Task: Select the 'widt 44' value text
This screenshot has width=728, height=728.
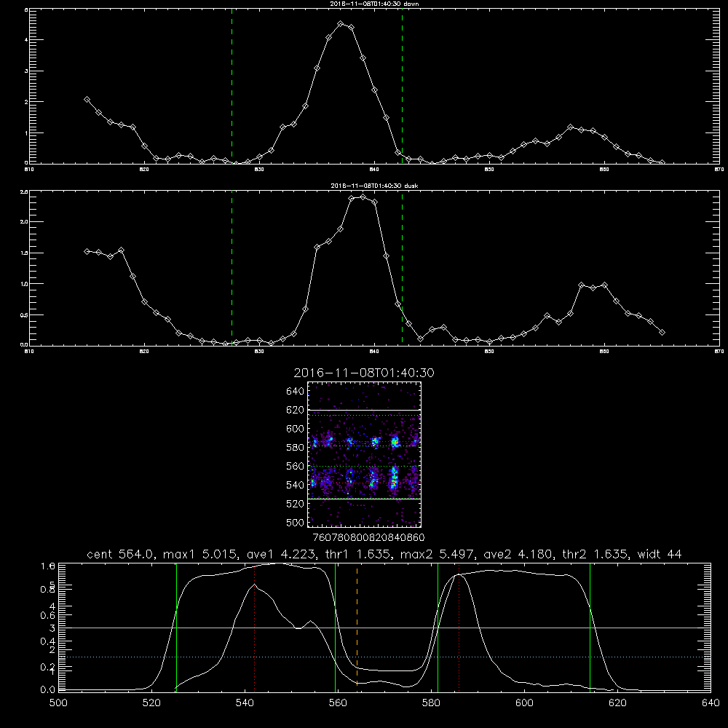Action: coord(660,554)
